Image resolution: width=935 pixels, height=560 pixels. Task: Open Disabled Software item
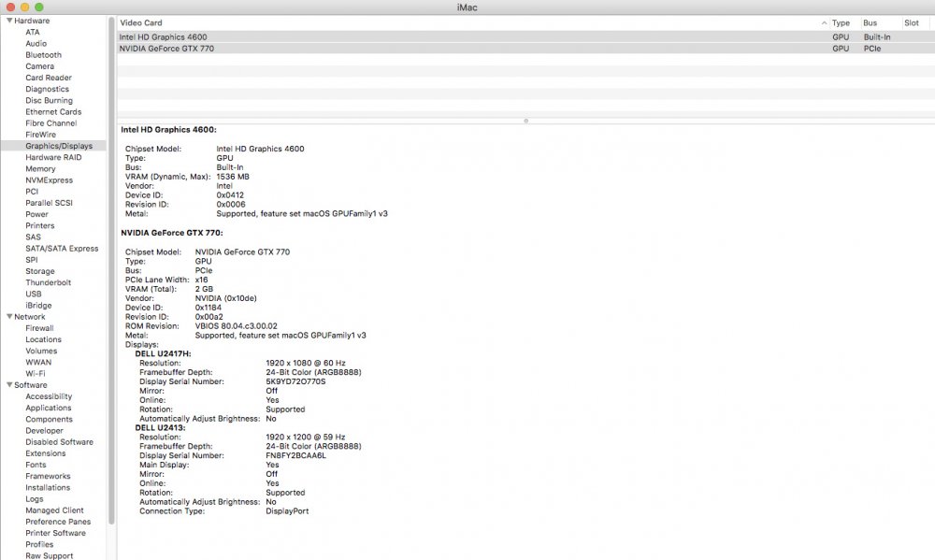tap(60, 442)
